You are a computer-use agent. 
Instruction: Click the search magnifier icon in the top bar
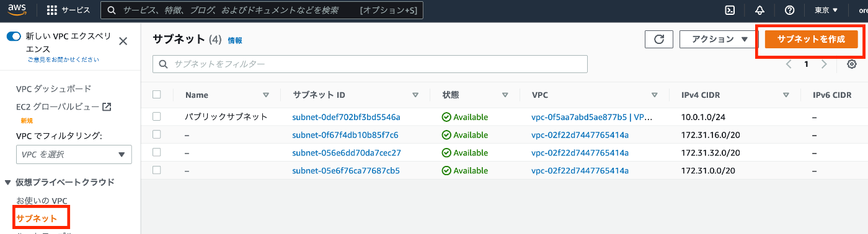[112, 11]
